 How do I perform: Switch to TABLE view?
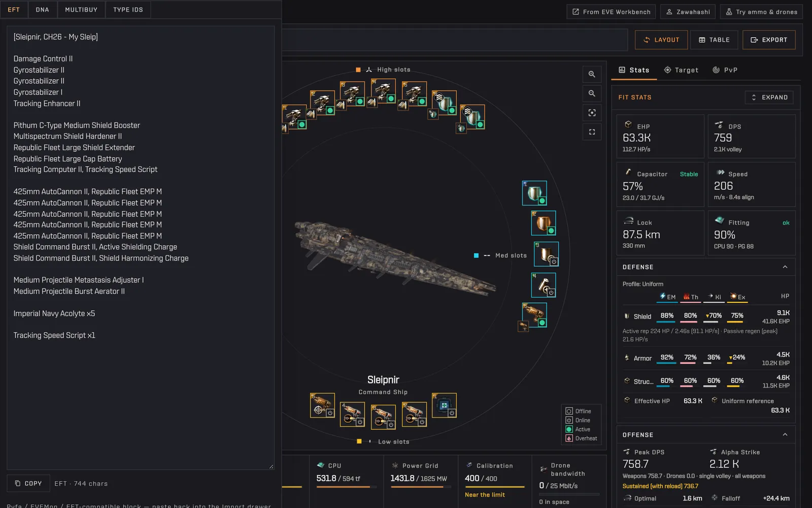tap(714, 40)
